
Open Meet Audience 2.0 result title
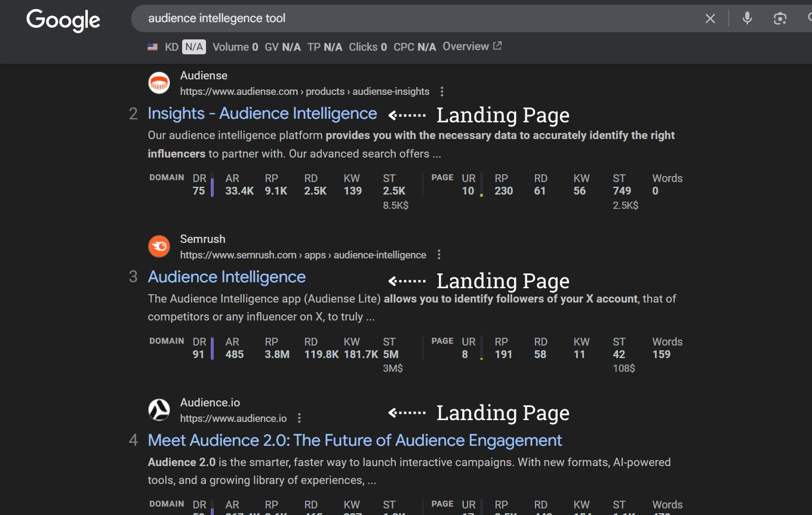(355, 440)
